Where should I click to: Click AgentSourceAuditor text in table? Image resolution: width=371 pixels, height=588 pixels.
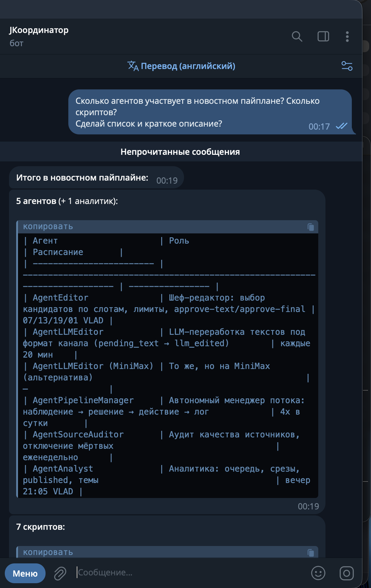(78, 435)
